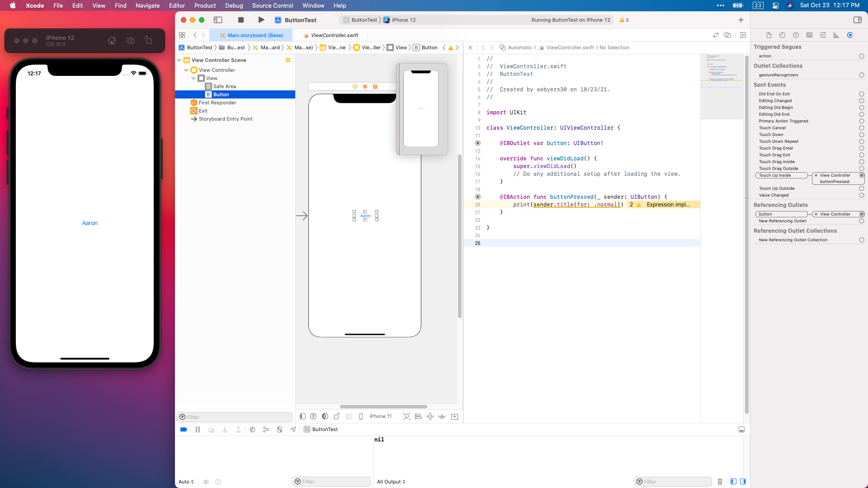Click Aaron button in iPhone simulator
868x488 pixels.
90,223
